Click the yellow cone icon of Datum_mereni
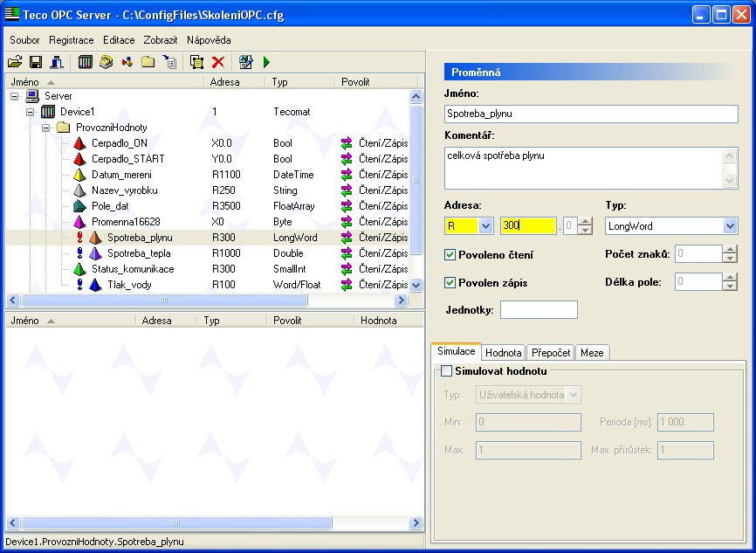Screen dimensions: 756x553 coord(79,175)
